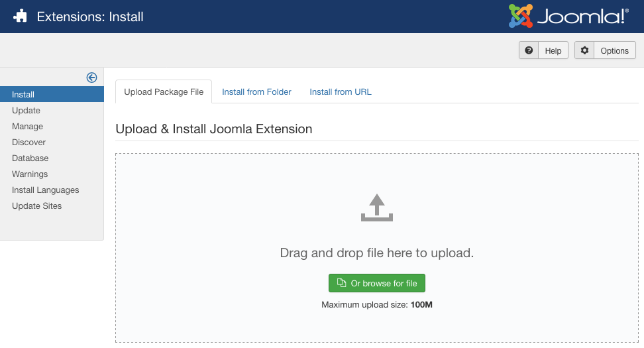644x348 pixels.
Task: Click the Extensions: Install page title
Action: [x=90, y=17]
